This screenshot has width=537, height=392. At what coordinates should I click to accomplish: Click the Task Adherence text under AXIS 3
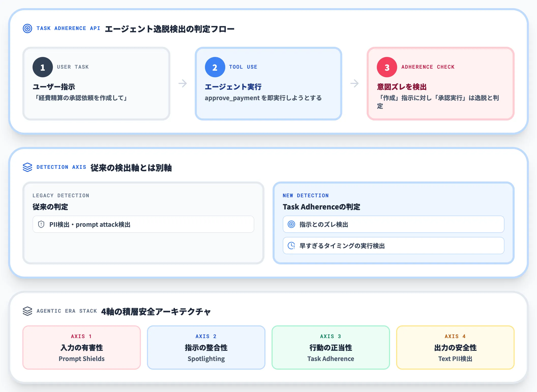point(331,359)
